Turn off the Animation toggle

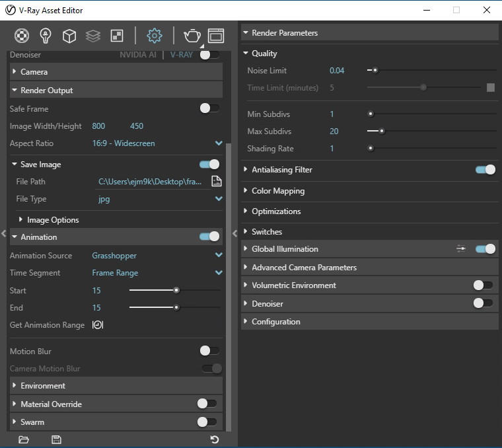209,237
